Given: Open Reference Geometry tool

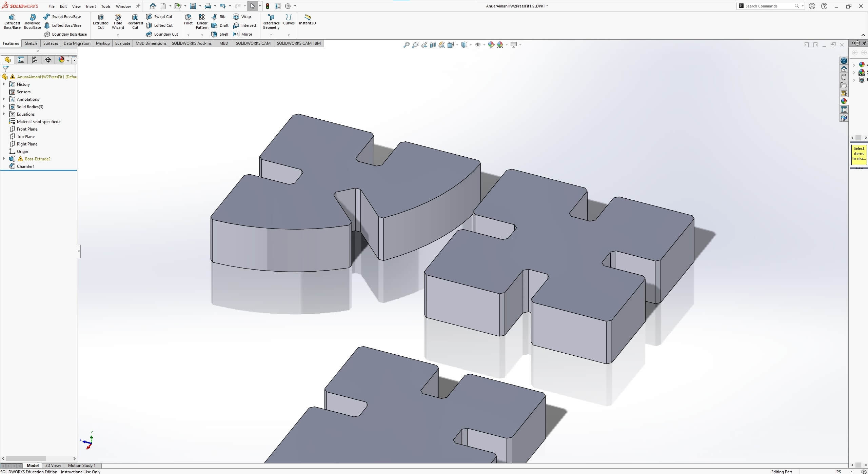Looking at the screenshot, I should point(271,22).
